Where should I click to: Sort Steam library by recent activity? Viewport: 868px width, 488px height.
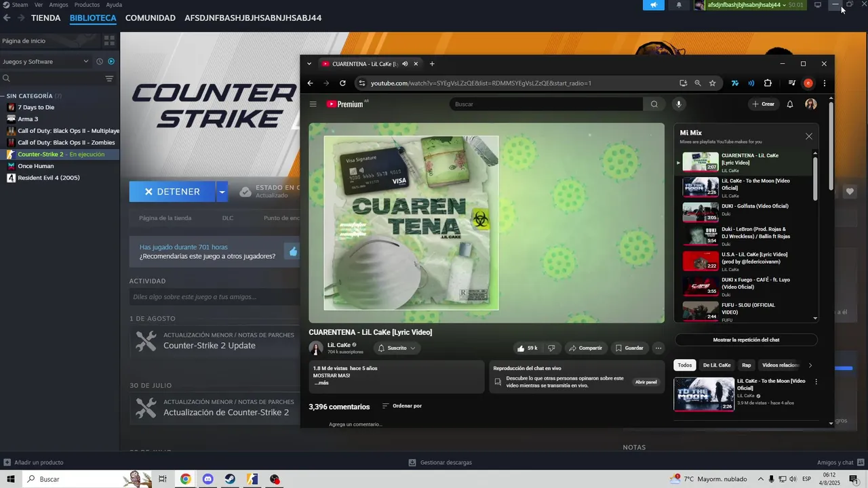point(100,62)
